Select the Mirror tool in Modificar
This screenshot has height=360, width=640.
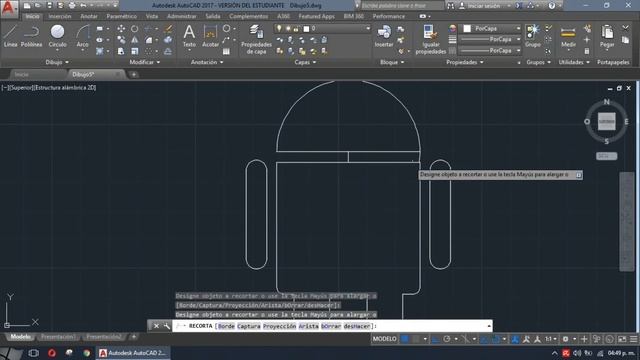[134, 40]
